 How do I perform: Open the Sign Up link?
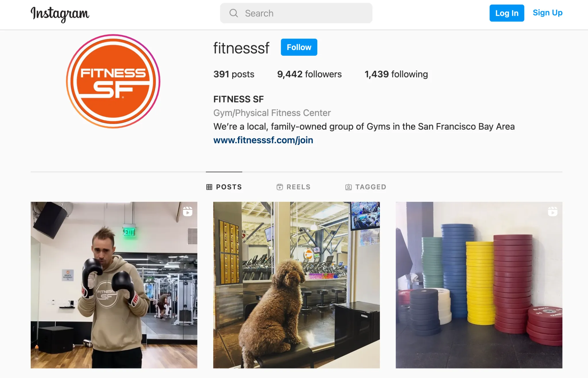click(x=548, y=13)
